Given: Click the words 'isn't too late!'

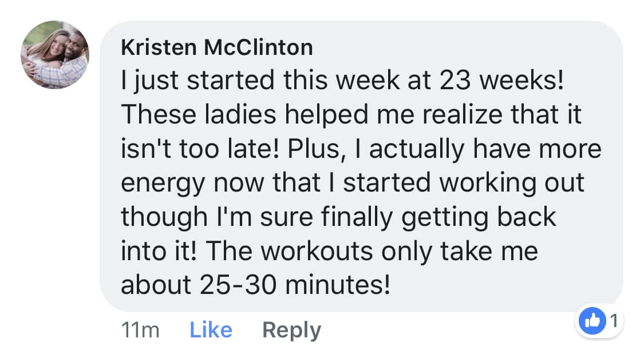Looking at the screenshot, I should 200,149.
